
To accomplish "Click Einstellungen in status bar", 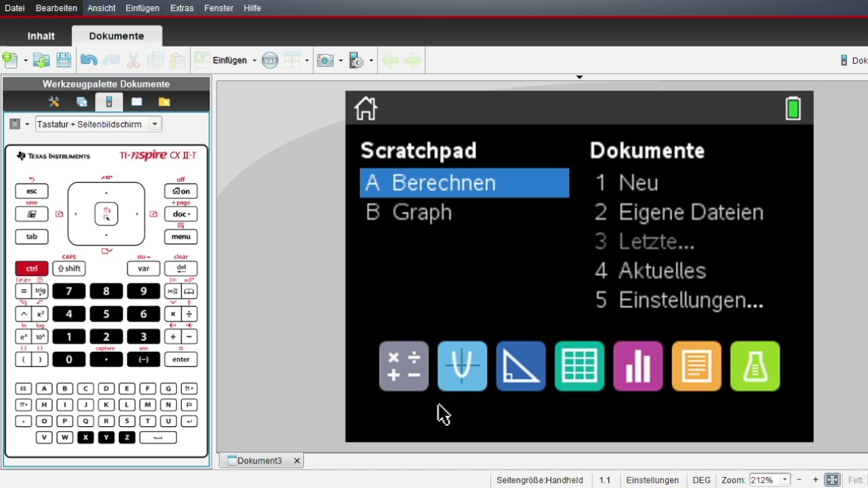I will [x=652, y=480].
